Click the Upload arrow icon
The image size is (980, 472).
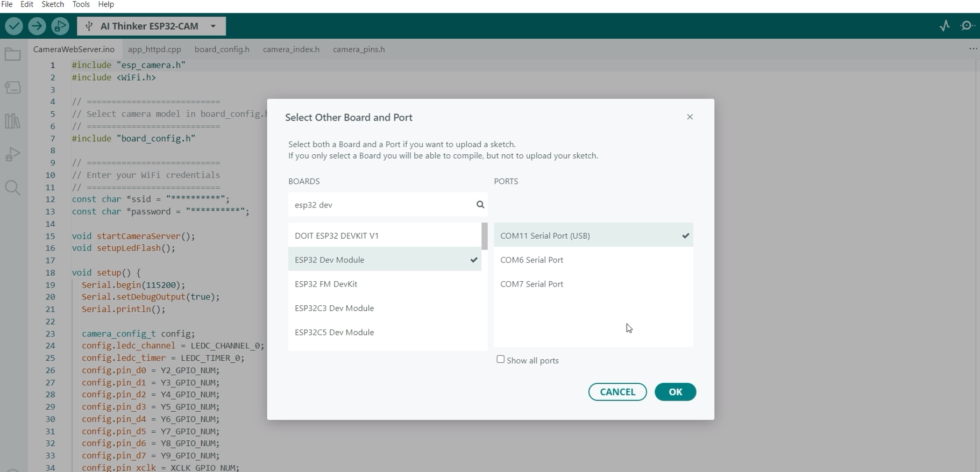37,26
